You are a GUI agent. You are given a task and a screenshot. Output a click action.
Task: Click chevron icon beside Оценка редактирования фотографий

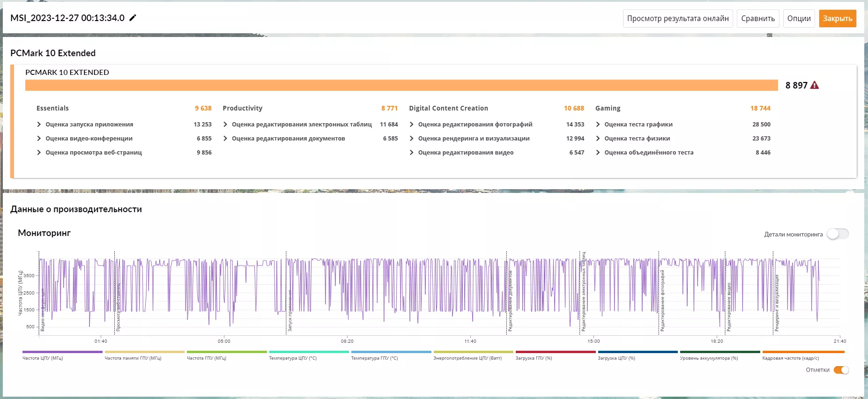click(x=412, y=125)
